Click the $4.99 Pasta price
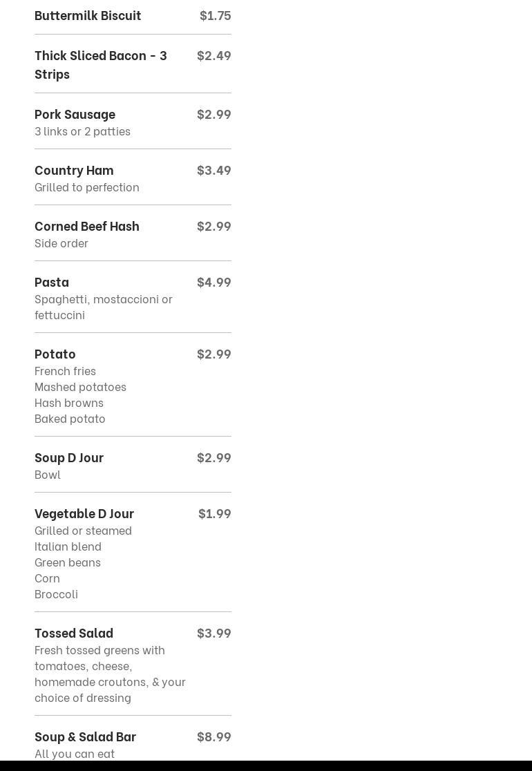532x771 pixels. [213, 282]
